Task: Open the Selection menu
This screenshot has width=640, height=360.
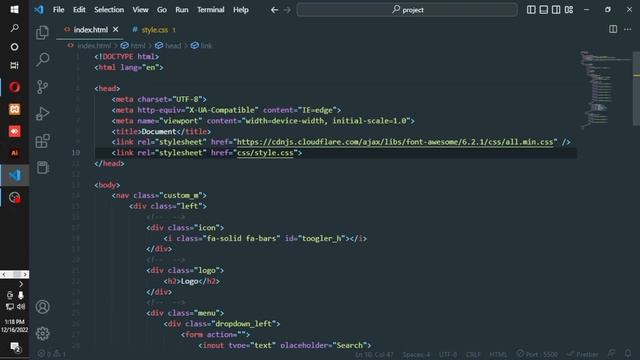Action: 109,10
